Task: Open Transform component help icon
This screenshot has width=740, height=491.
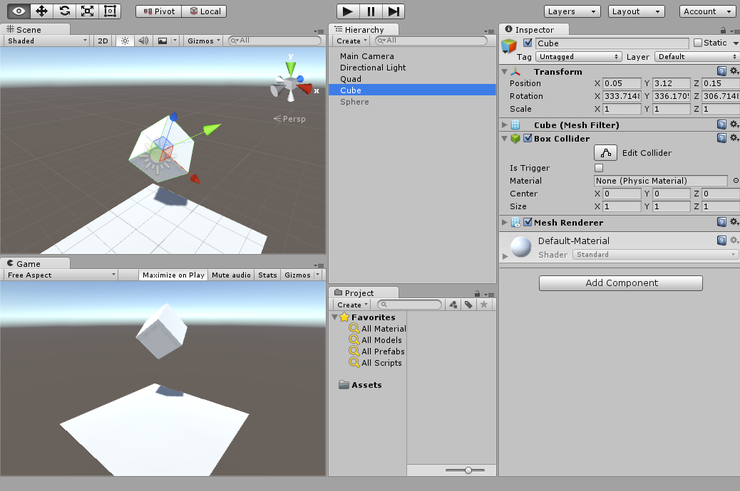Action: pos(722,71)
